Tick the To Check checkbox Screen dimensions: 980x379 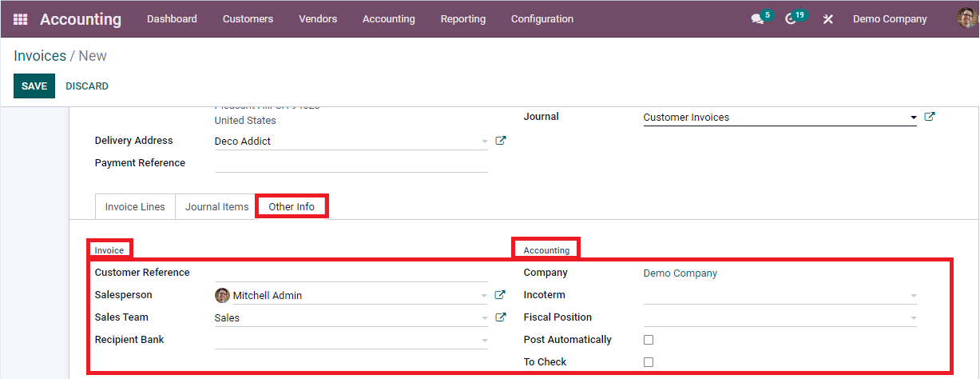[x=649, y=362]
